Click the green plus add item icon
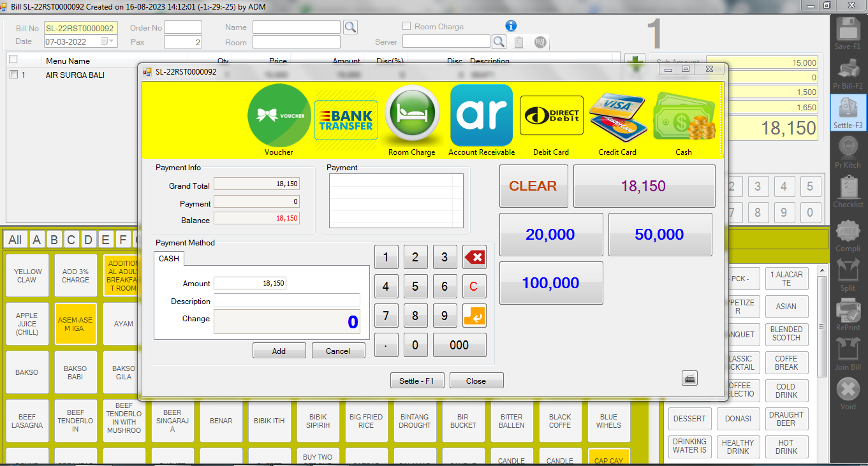 click(x=635, y=62)
